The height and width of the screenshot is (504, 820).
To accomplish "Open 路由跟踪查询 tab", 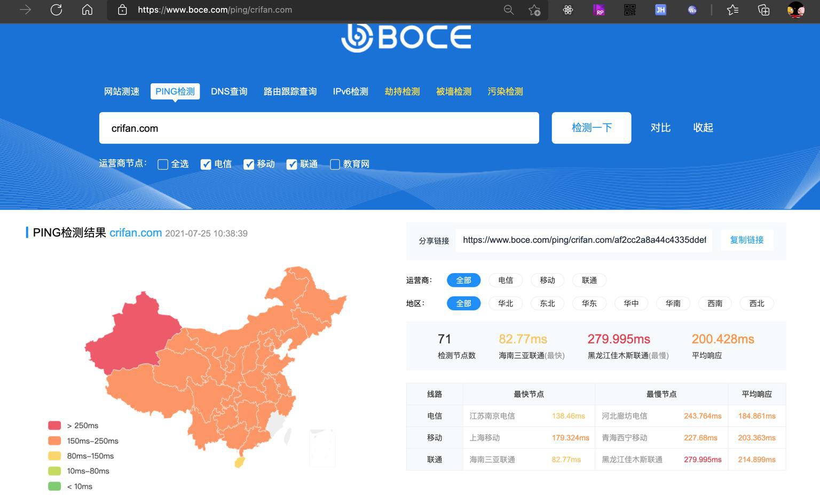I will pyautogui.click(x=290, y=91).
